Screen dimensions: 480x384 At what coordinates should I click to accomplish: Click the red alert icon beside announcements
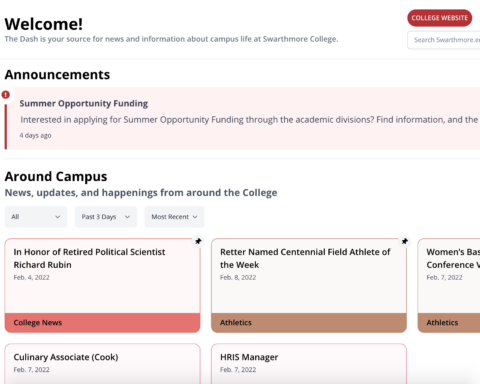pos(6,95)
